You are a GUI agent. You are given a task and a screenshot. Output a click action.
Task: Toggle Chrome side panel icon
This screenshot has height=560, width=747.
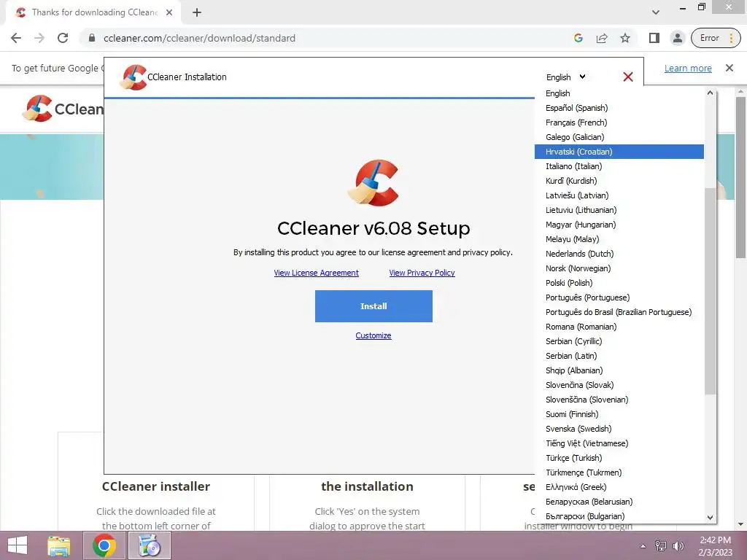pyautogui.click(x=654, y=38)
